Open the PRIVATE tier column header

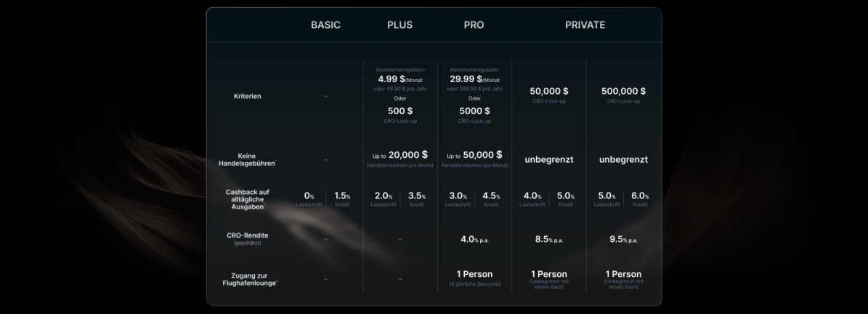click(585, 25)
